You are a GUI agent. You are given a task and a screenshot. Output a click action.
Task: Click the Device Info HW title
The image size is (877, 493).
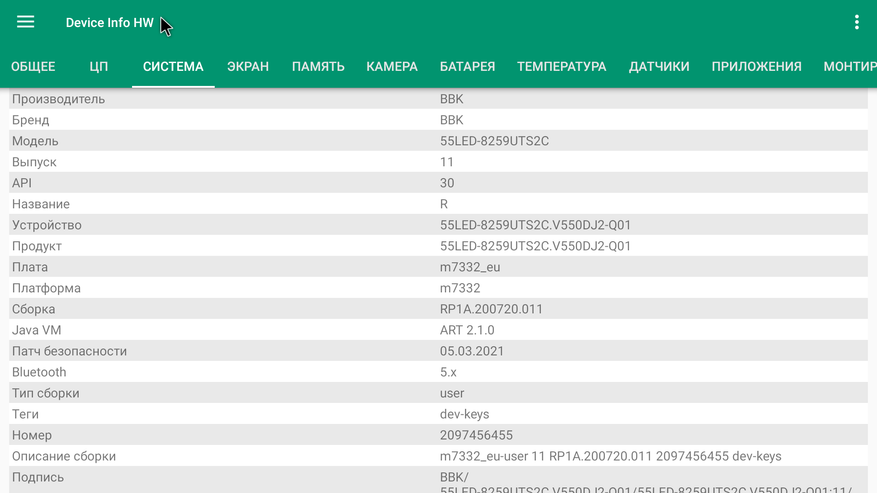[110, 23]
